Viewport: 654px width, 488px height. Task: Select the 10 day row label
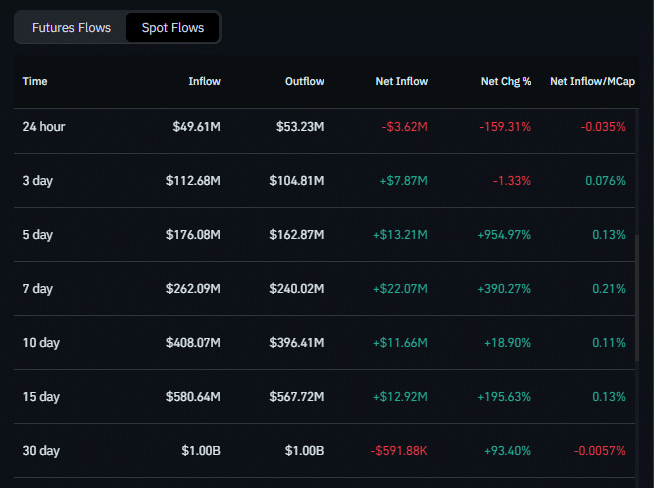(41, 343)
